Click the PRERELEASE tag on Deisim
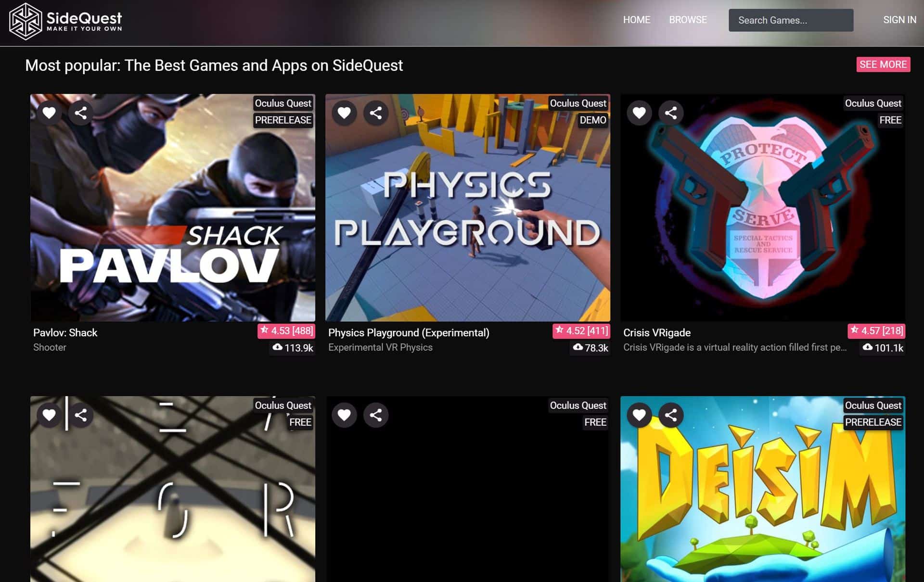 [873, 422]
